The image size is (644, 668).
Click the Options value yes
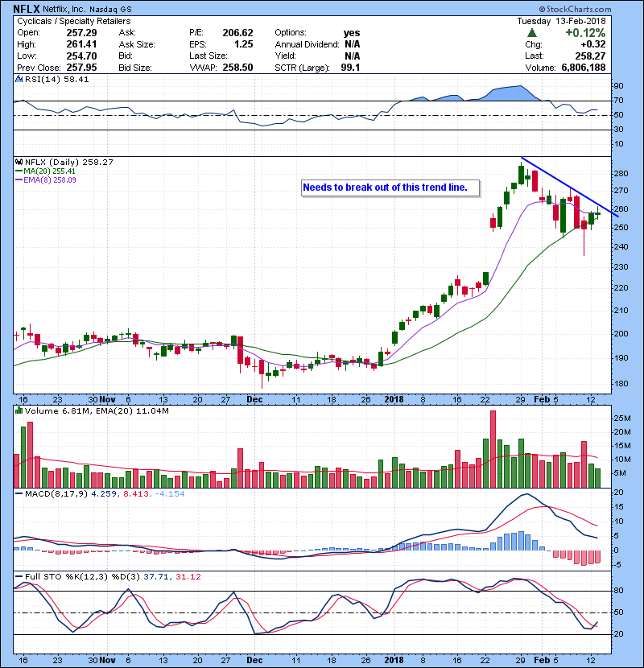352,33
